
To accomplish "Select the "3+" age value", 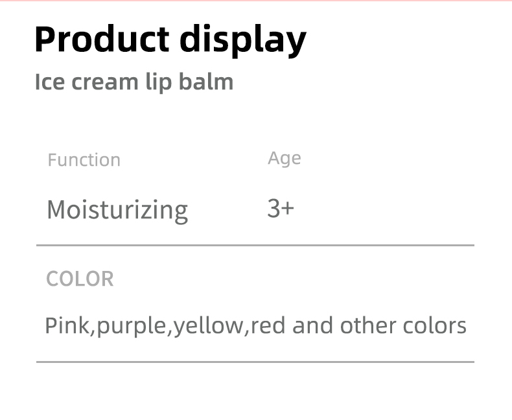I will 280,209.
